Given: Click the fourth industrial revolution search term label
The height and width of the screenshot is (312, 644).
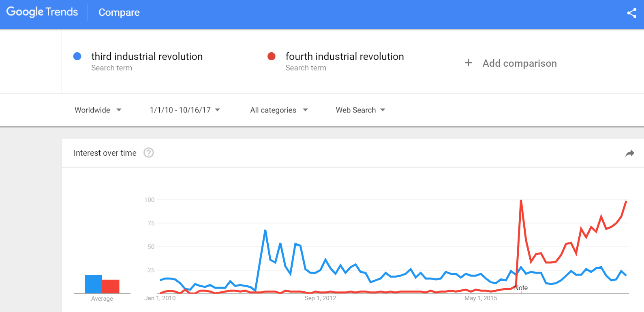Looking at the screenshot, I should 344,56.
